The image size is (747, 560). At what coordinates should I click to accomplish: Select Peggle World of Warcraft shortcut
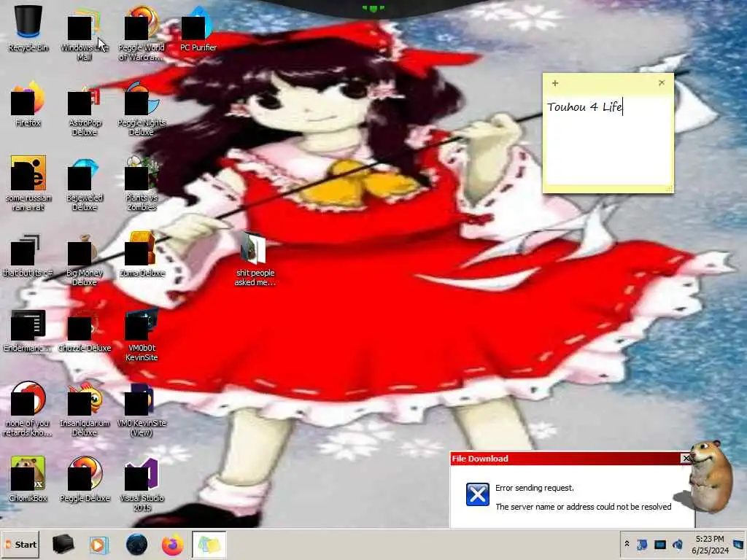pyautogui.click(x=142, y=34)
